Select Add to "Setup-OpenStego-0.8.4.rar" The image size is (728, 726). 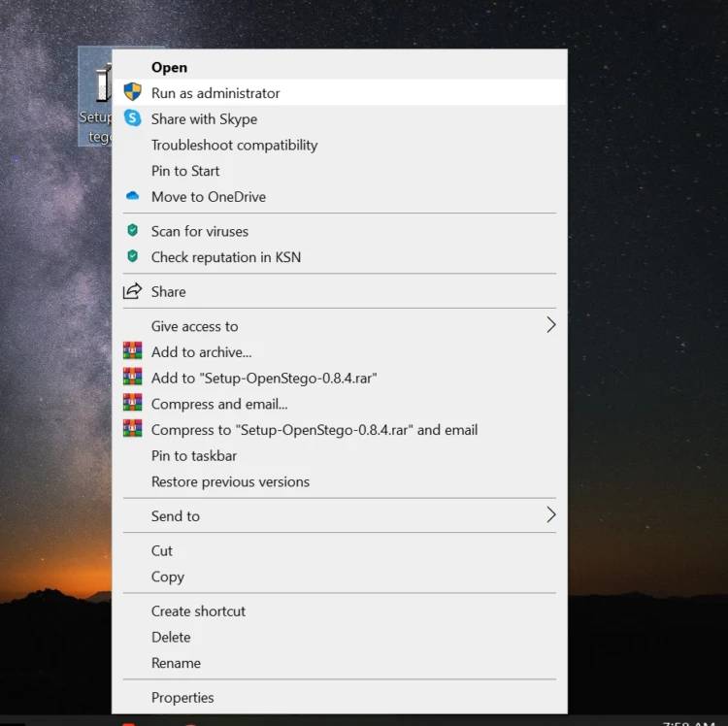click(x=263, y=378)
